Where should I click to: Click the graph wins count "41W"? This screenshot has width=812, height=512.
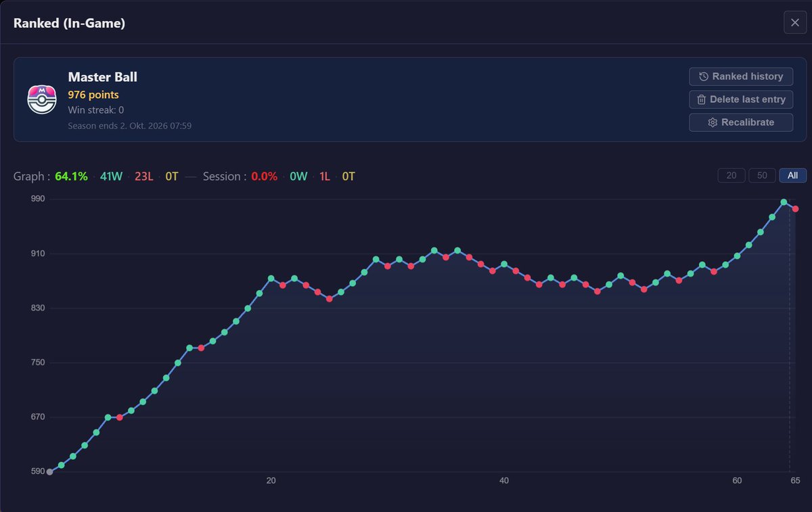tap(112, 177)
